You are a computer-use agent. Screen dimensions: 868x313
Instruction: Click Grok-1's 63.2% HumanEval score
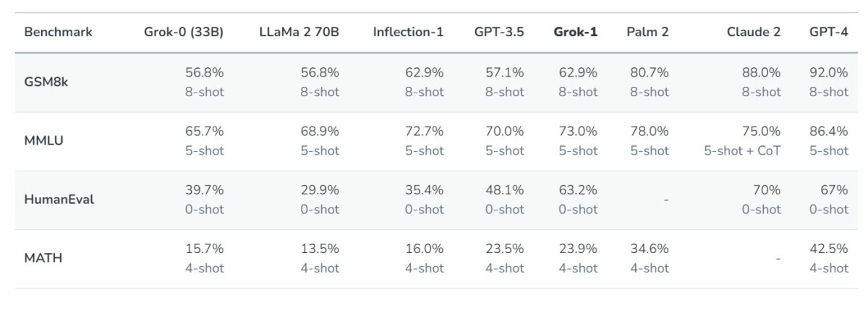(578, 190)
